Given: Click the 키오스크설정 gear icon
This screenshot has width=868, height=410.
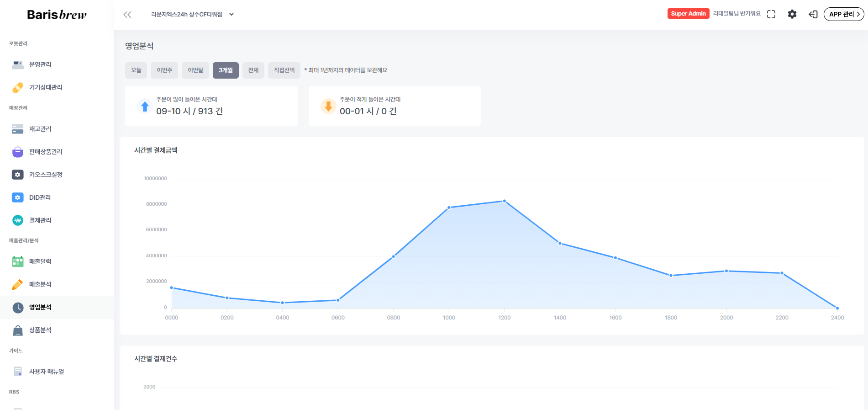Looking at the screenshot, I should tap(18, 175).
